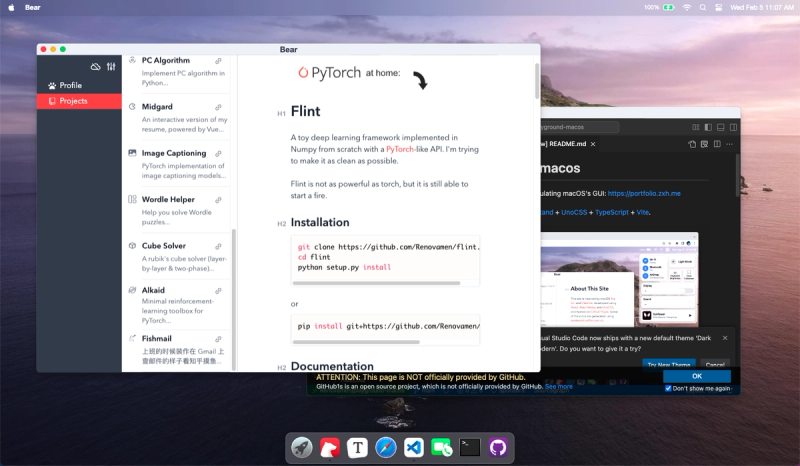Open link icon for Cube Solver note
This screenshot has height=466, width=800.
[x=218, y=247]
